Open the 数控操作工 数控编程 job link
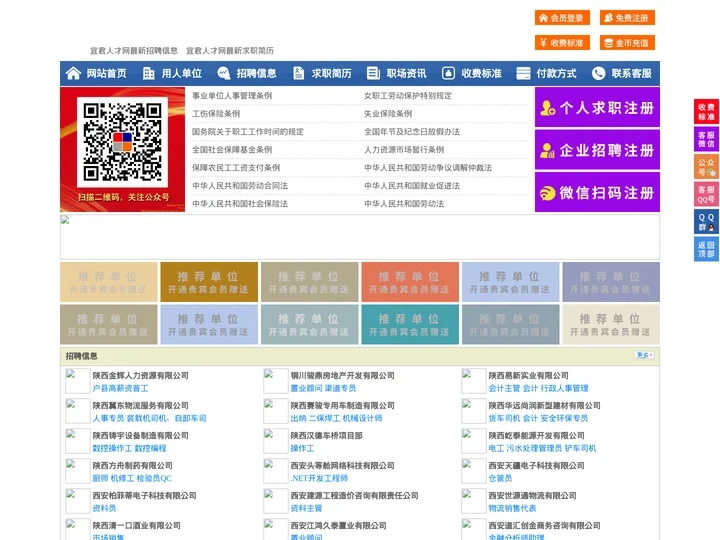 [x=129, y=448]
